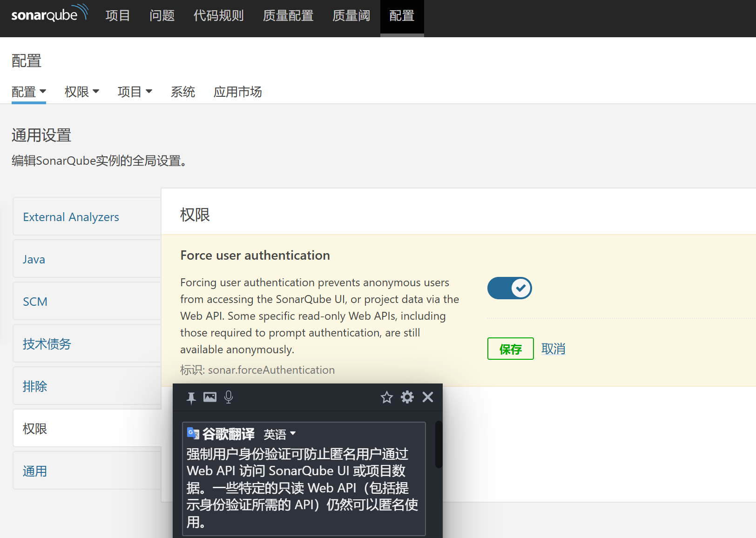Expand the 权限 submenu dropdown
The image size is (756, 538).
point(82,92)
